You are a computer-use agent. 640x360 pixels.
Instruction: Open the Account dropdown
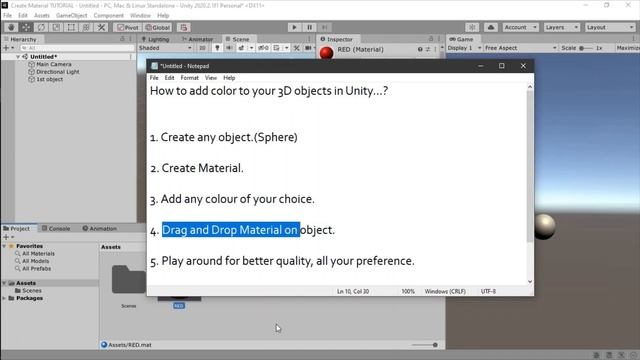520,27
